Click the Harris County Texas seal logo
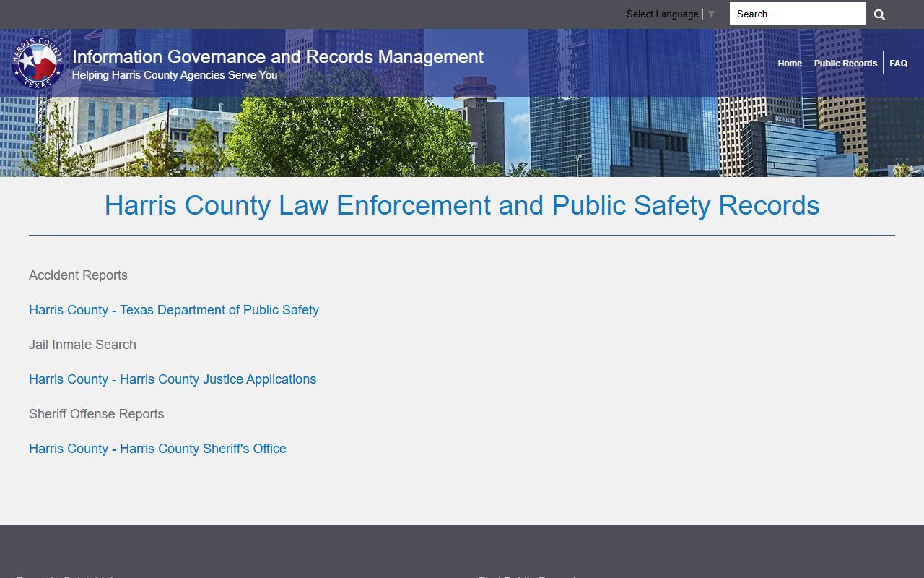This screenshot has width=924, height=578. (38, 63)
